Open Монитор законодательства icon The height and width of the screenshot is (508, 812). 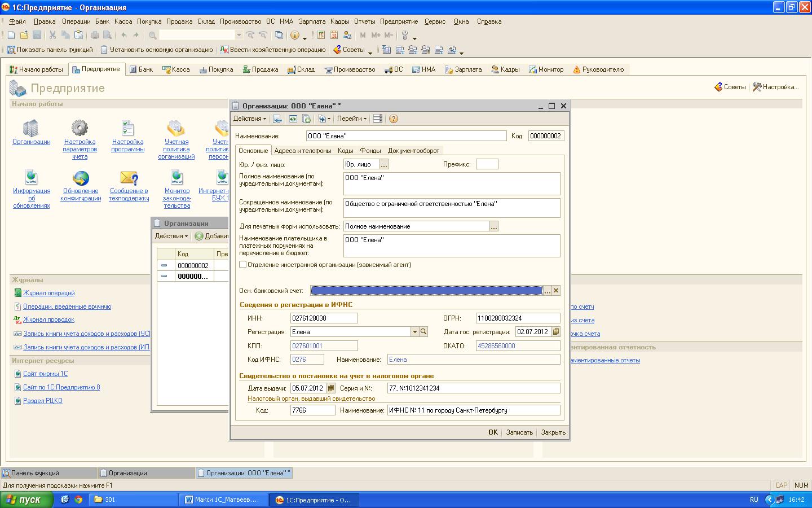click(x=177, y=178)
